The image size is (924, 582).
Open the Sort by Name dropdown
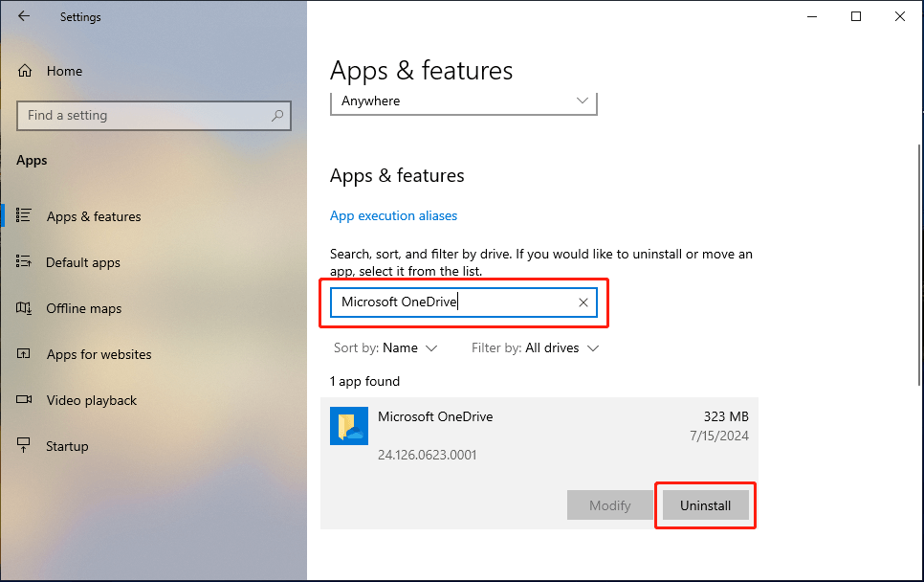tap(385, 347)
